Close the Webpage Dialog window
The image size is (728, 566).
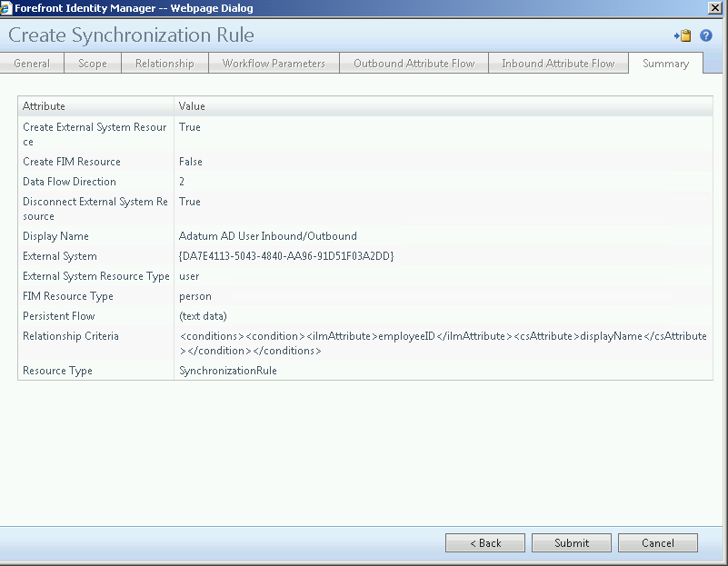click(x=714, y=8)
